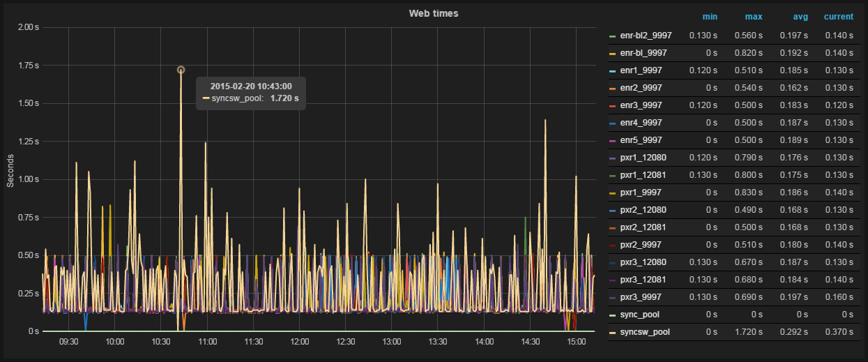Select the sync_pool legend entry
868x362 pixels.
640,314
